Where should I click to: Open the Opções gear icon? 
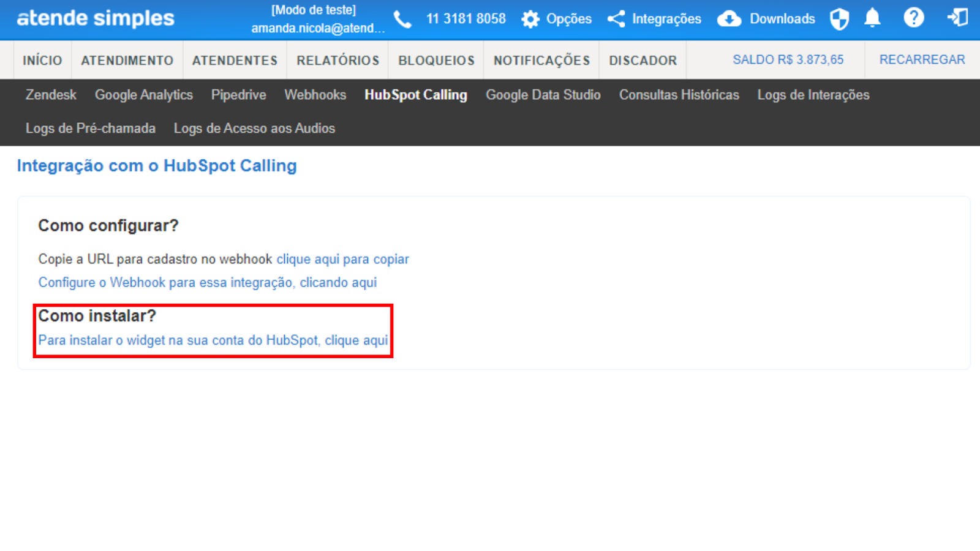coord(530,20)
